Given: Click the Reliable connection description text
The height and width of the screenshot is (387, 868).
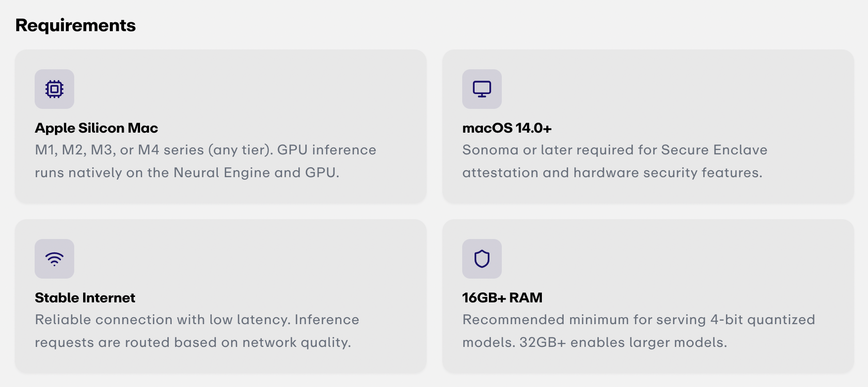Looking at the screenshot, I should click(x=197, y=331).
